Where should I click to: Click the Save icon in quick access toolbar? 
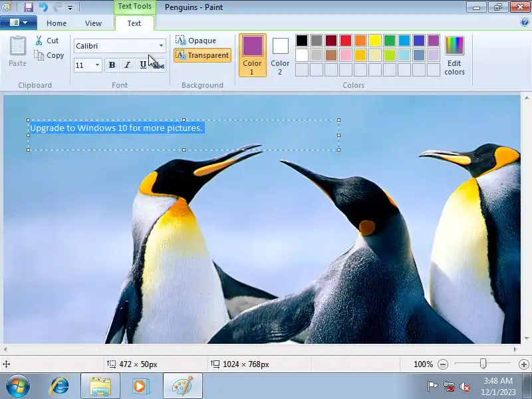pos(28,7)
